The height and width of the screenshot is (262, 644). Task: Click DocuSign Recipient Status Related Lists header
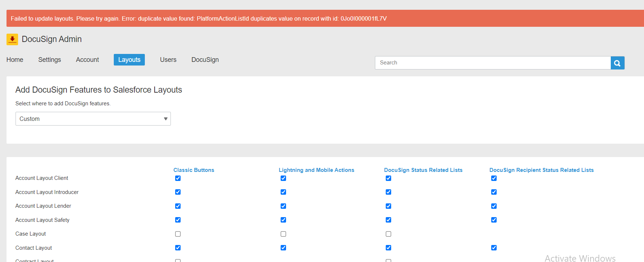[541, 170]
